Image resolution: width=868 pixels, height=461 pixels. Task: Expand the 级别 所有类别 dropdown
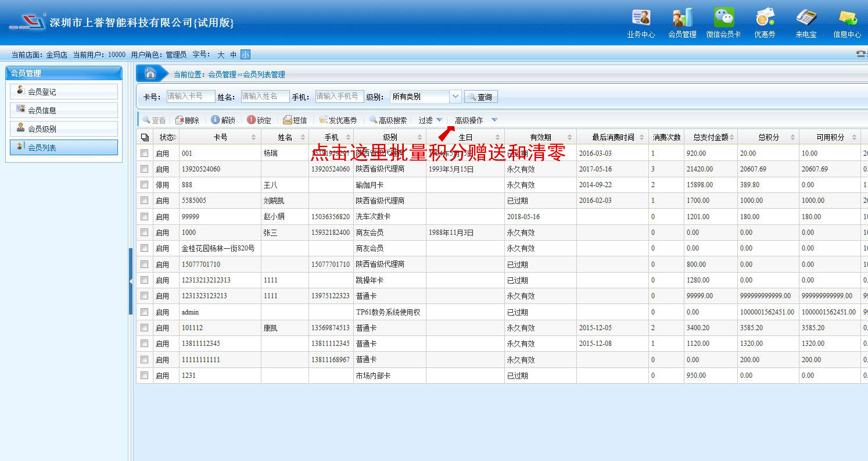(455, 97)
